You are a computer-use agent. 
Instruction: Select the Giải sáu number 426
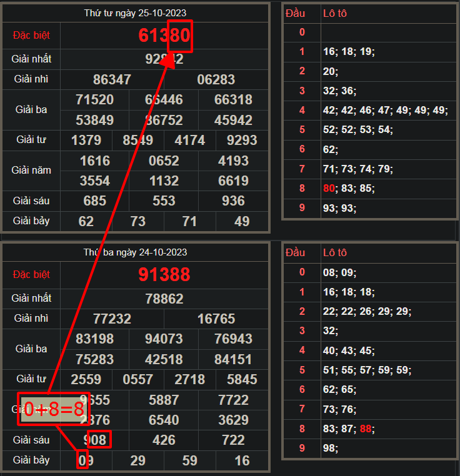164,440
